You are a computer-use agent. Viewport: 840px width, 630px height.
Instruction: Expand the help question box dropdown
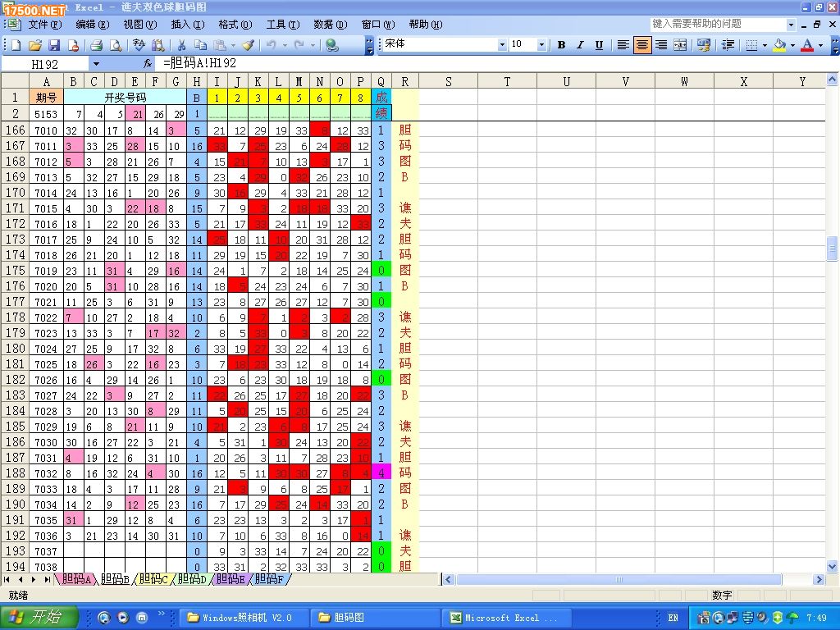(x=792, y=25)
